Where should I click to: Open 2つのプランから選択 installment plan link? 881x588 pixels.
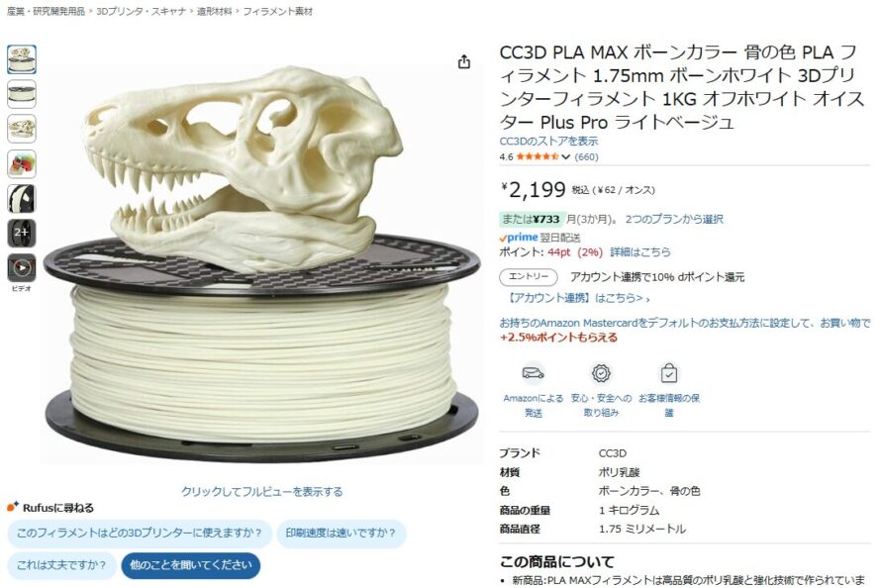674,219
